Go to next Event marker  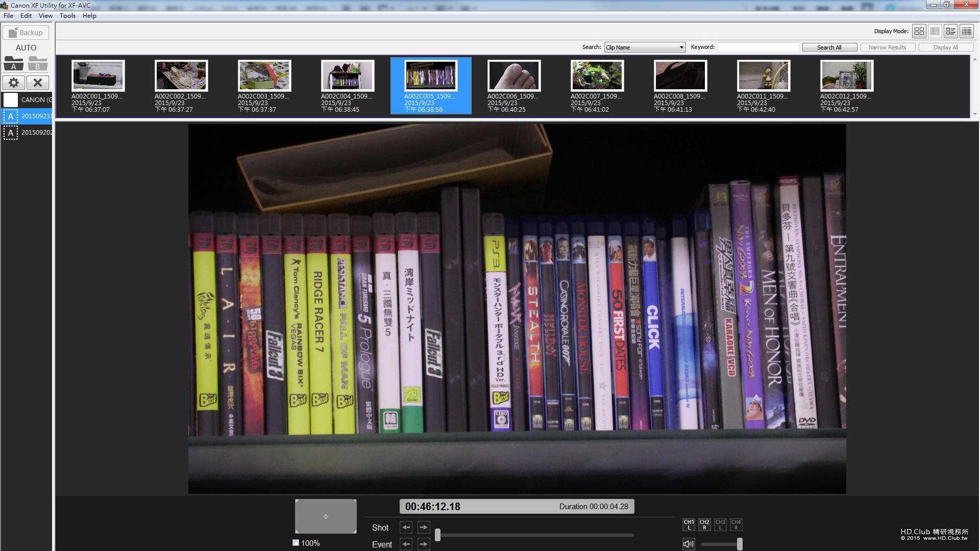click(424, 544)
